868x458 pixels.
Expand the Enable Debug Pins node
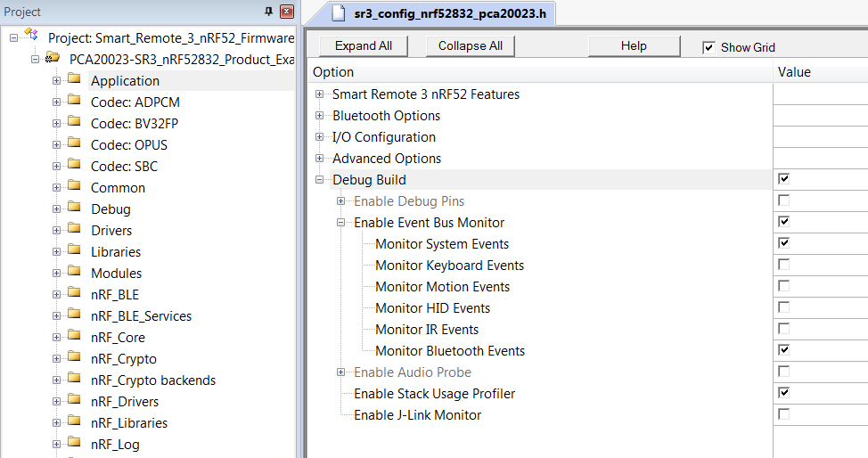pos(341,201)
